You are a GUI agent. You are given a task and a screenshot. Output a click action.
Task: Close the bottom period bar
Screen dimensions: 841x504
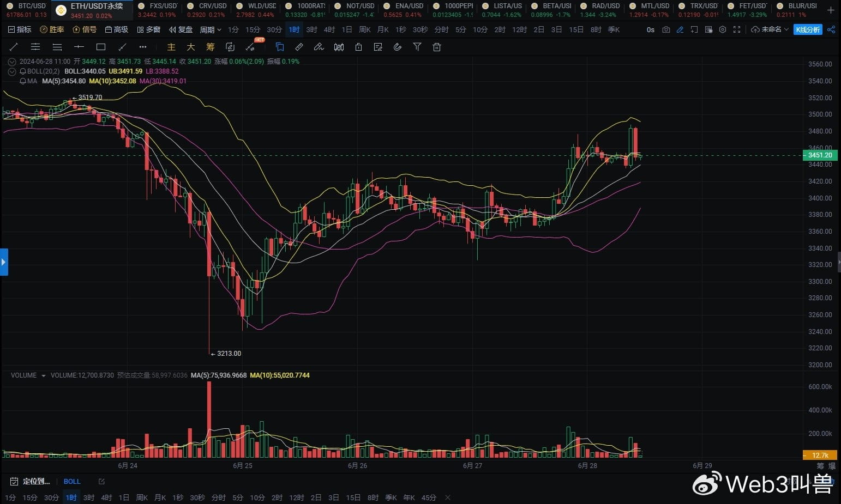(448, 497)
